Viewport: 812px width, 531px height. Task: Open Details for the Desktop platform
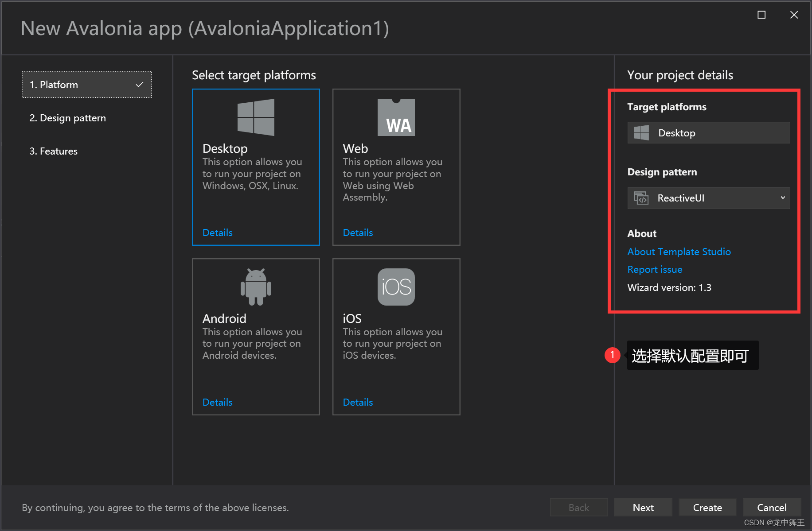[x=217, y=232]
